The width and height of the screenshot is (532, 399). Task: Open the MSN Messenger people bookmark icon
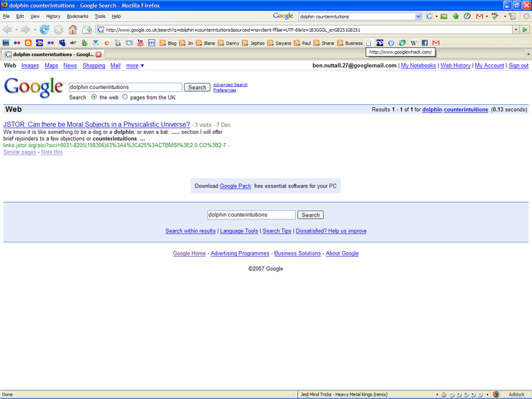tap(61, 43)
